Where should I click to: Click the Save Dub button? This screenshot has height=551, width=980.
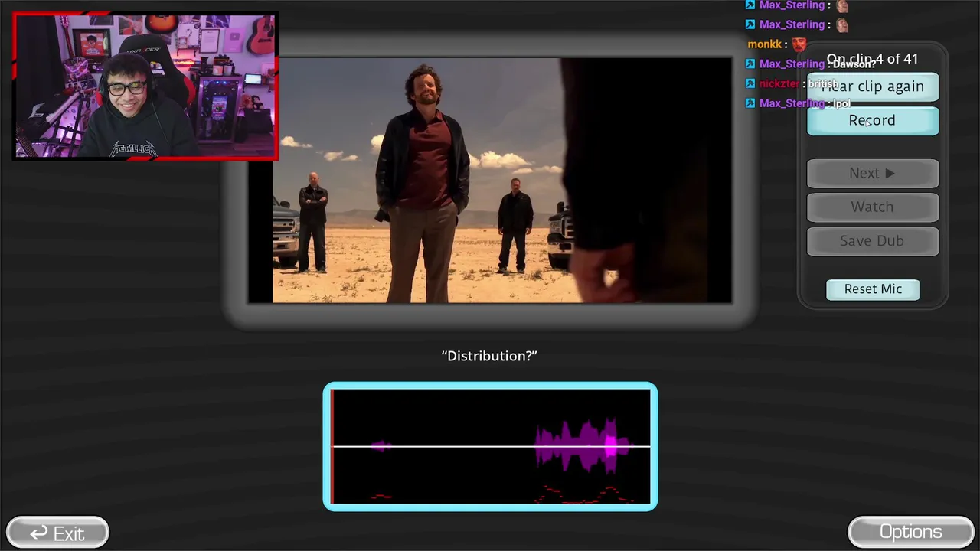click(x=873, y=241)
